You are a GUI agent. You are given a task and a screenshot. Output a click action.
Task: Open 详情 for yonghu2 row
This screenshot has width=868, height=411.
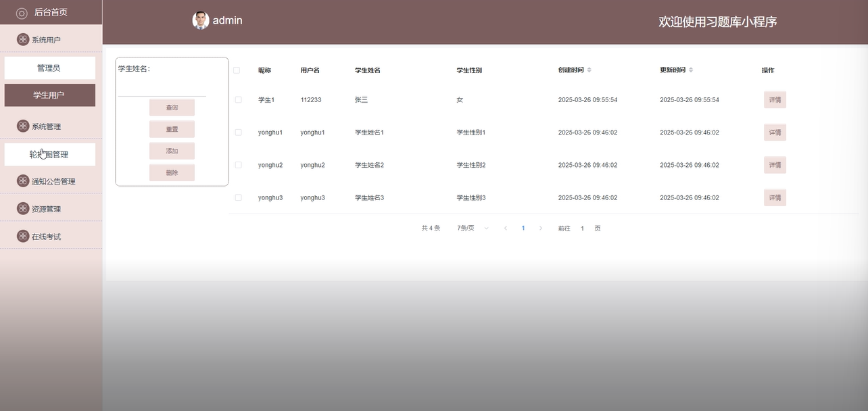click(x=775, y=165)
